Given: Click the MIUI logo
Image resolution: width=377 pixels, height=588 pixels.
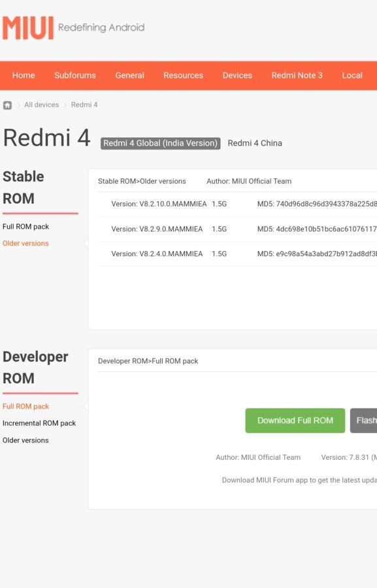Looking at the screenshot, I should (x=28, y=27).
